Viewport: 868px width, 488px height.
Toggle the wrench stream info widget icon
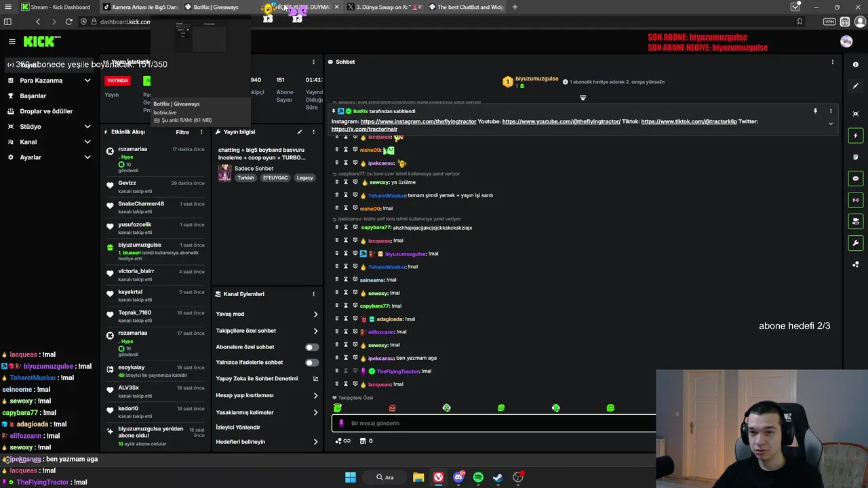[856, 243]
